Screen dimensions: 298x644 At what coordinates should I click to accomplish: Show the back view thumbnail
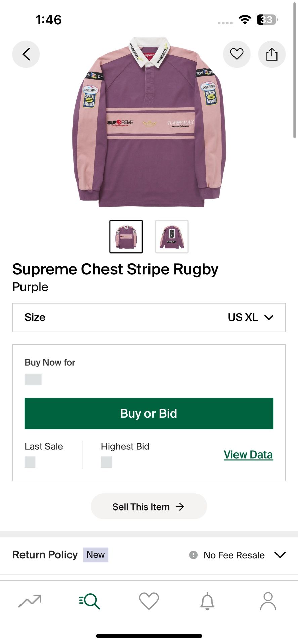(172, 236)
